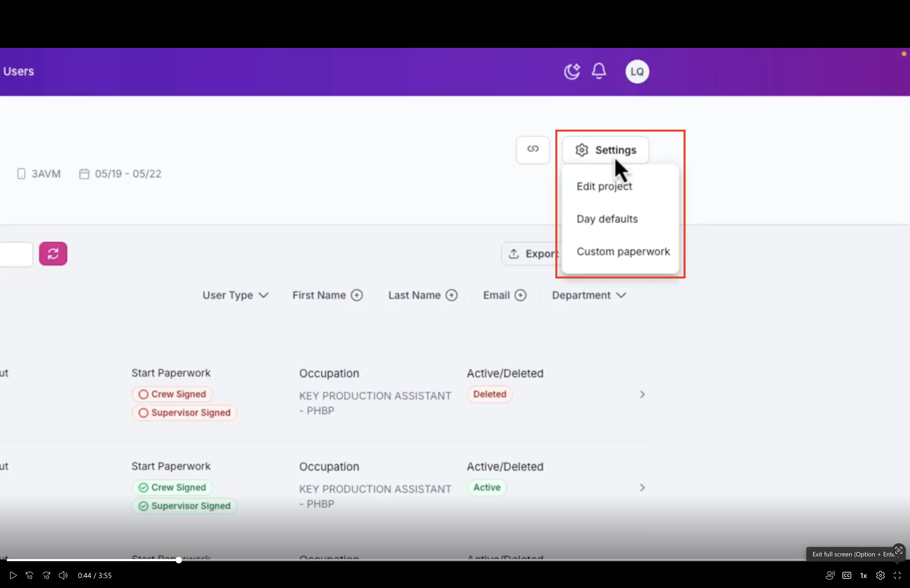Image resolution: width=910 pixels, height=588 pixels.
Task: Click the red Supervisor Signed badge
Action: tap(184, 413)
